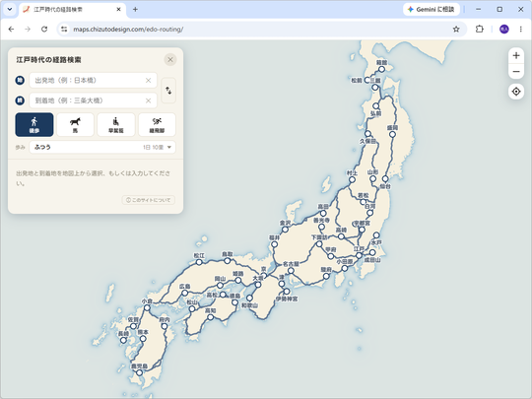
Task: Zoom in on the map
Action: [516, 55]
